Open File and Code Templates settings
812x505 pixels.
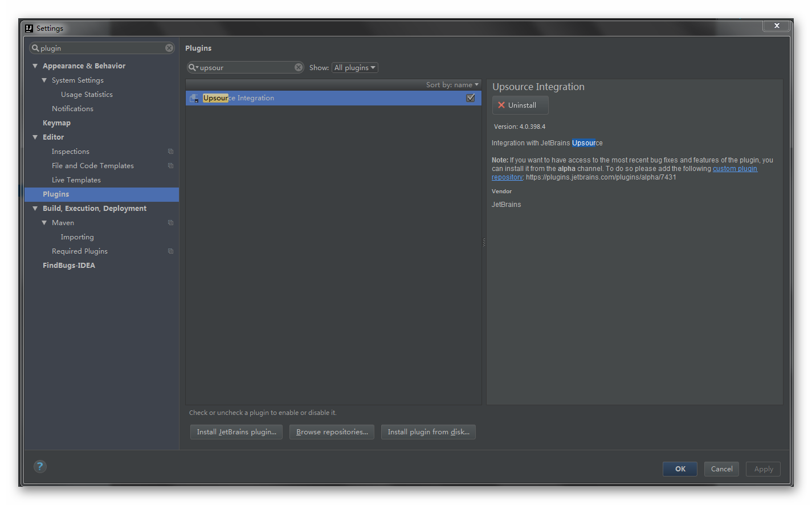[93, 166]
